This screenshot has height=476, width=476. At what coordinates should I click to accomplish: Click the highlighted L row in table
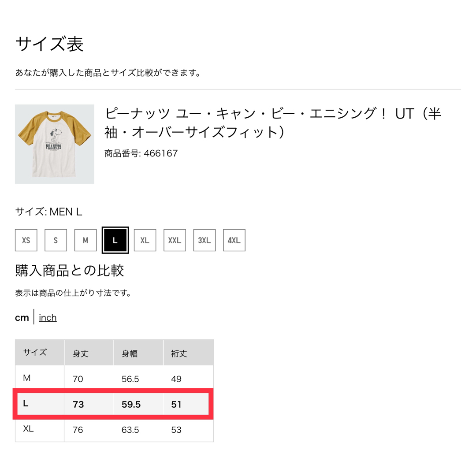pos(113,404)
